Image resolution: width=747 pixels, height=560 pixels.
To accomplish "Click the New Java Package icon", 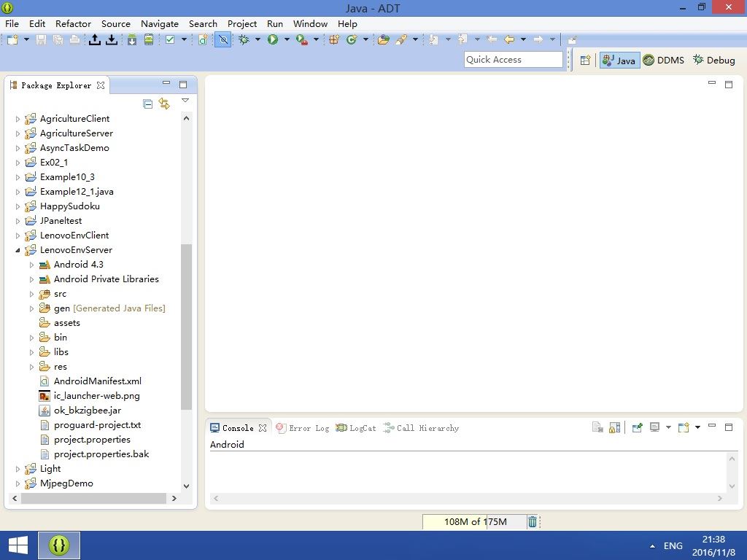I will 334,40.
